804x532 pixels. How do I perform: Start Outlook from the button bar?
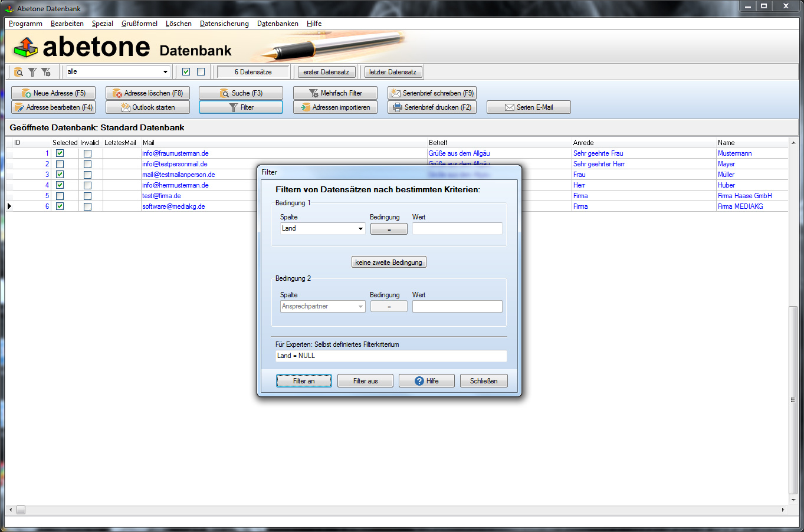click(147, 107)
